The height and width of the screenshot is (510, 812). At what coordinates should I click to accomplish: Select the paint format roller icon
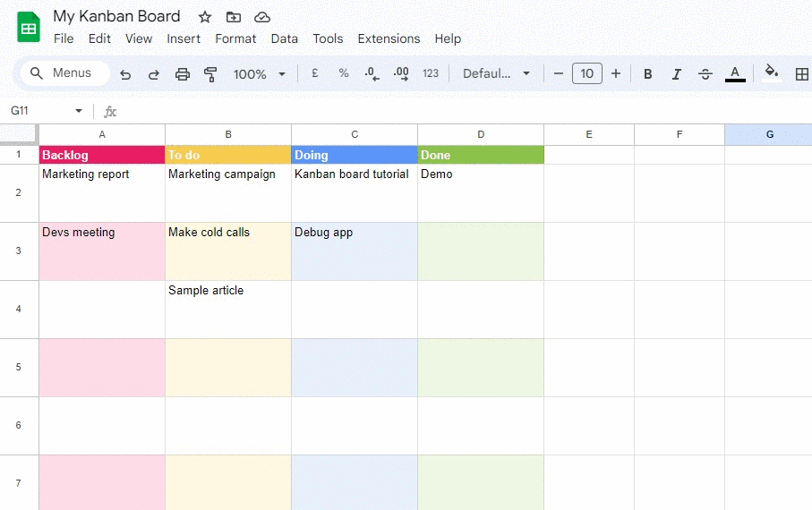click(210, 74)
